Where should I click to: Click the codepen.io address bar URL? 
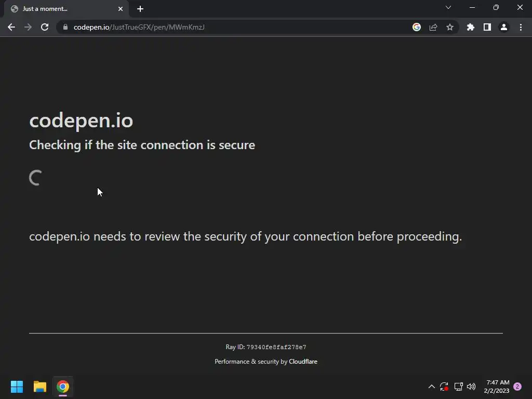(x=139, y=27)
